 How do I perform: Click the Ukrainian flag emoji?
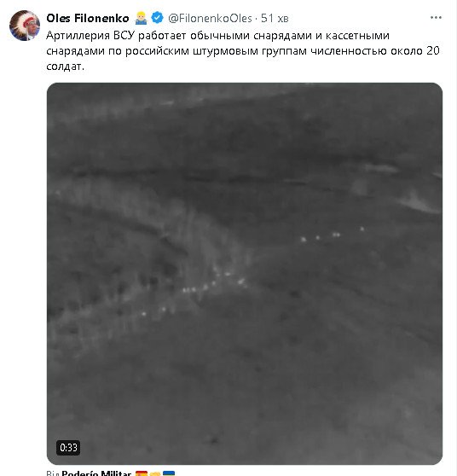(169, 473)
